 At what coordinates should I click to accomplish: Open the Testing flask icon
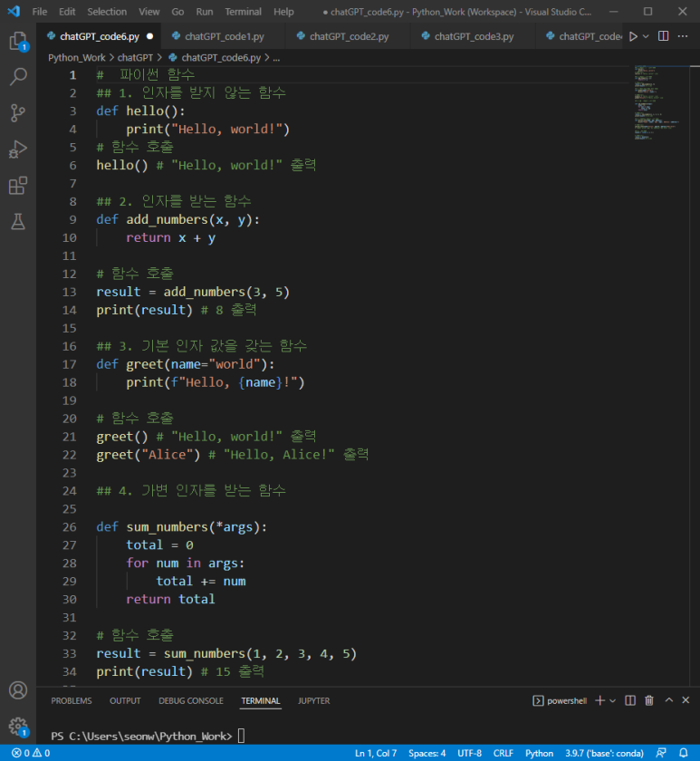18,222
